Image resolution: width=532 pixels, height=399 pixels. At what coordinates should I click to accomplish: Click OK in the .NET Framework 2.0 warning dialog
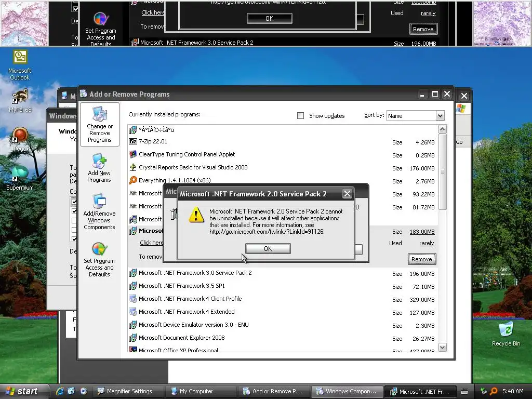[x=268, y=249]
